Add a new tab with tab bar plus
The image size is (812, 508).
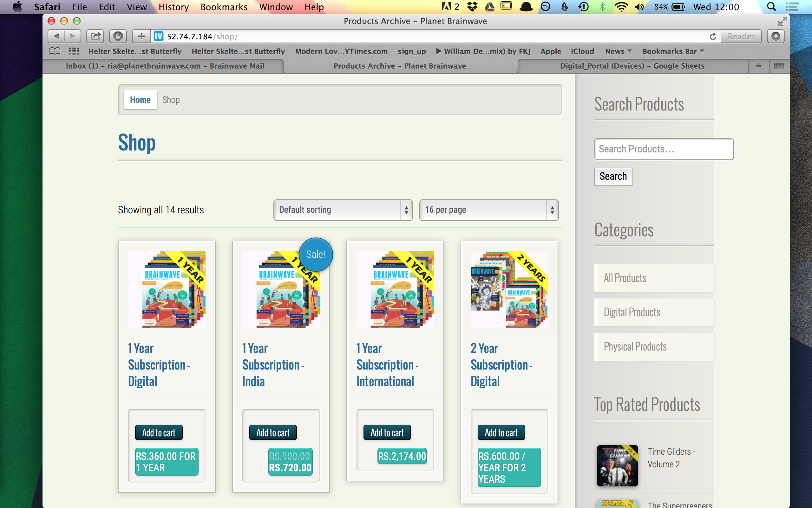pyautogui.click(x=758, y=66)
